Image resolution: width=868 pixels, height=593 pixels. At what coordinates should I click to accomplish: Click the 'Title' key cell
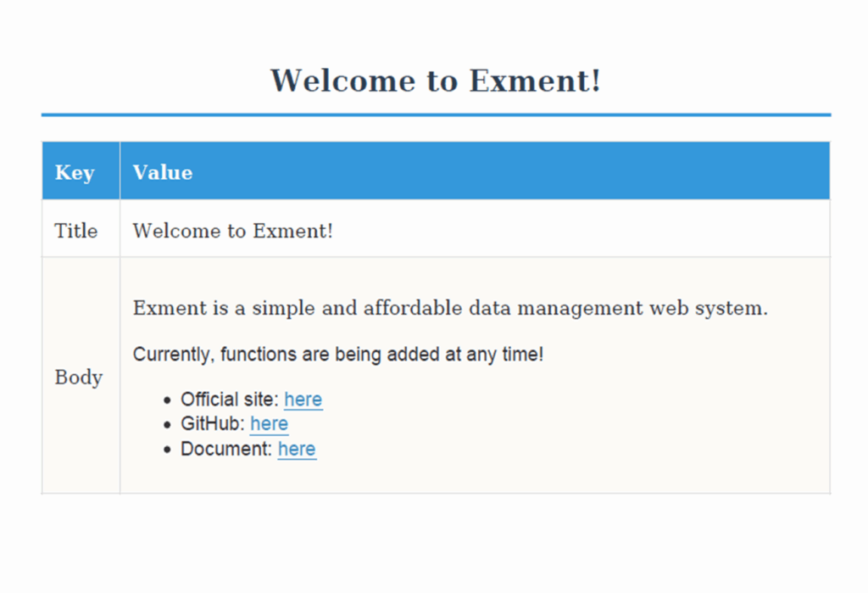coord(81,228)
